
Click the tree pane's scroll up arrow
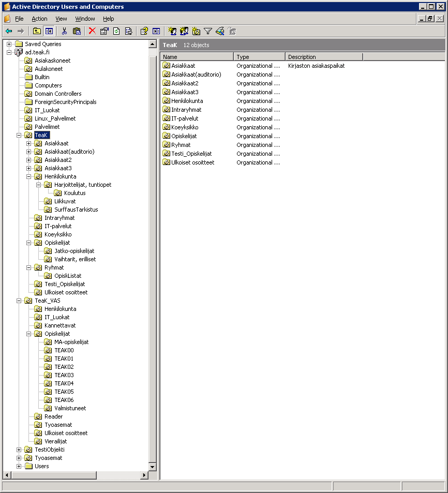click(153, 44)
